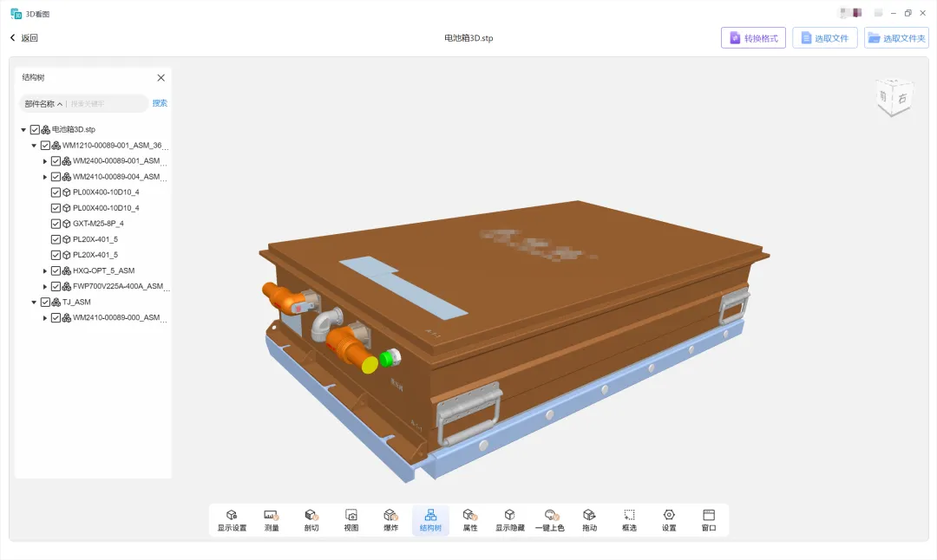Expand the WM2410-00089-004_ASM node
The height and width of the screenshot is (560, 937).
point(45,177)
